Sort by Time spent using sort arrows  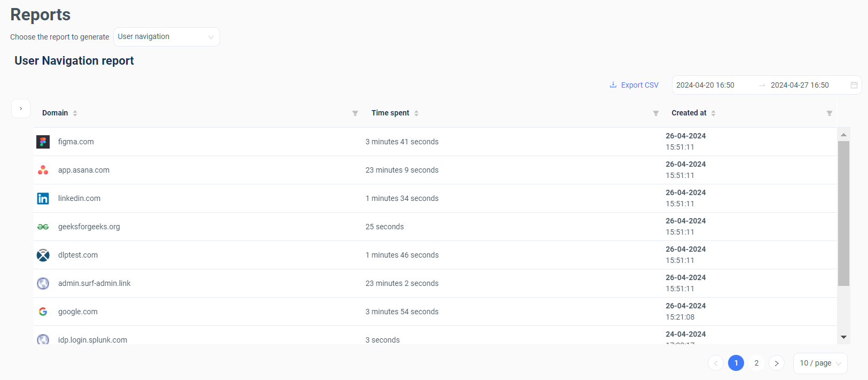tap(417, 113)
